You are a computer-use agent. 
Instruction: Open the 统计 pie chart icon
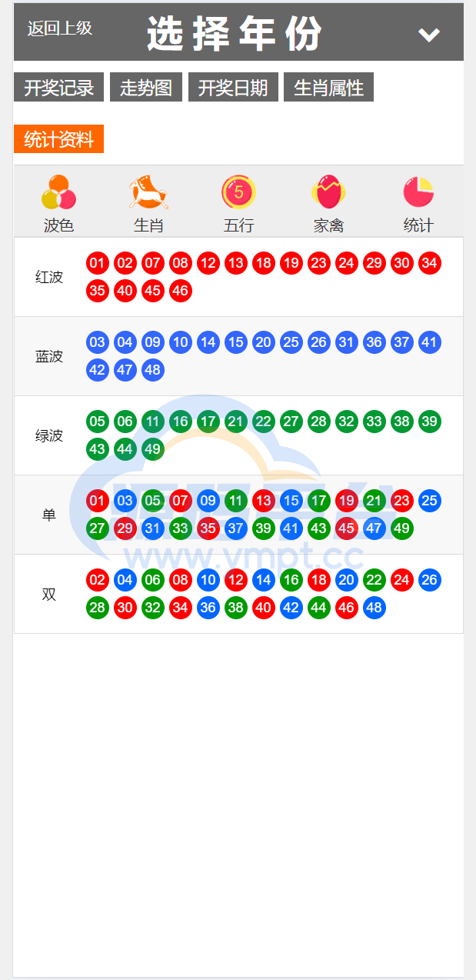tap(418, 192)
